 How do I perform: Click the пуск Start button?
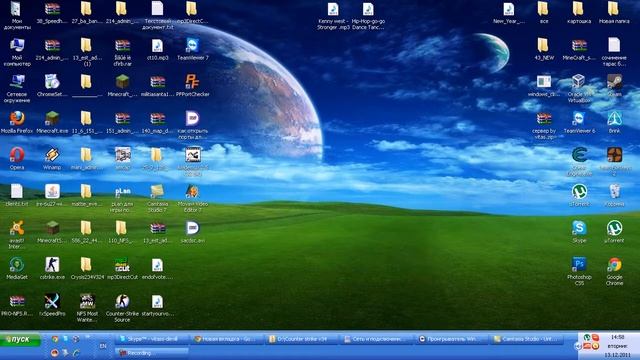[x=20, y=340]
